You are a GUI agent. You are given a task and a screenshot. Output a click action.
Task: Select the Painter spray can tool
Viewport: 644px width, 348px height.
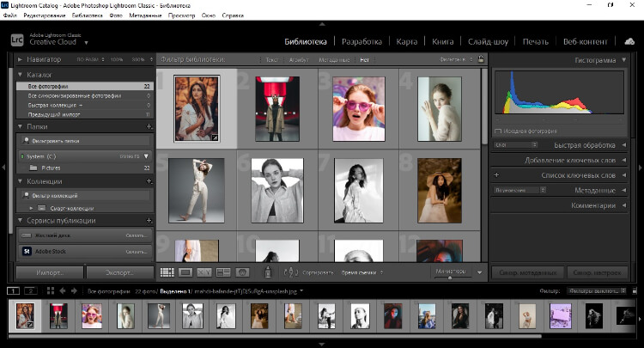[x=268, y=272]
